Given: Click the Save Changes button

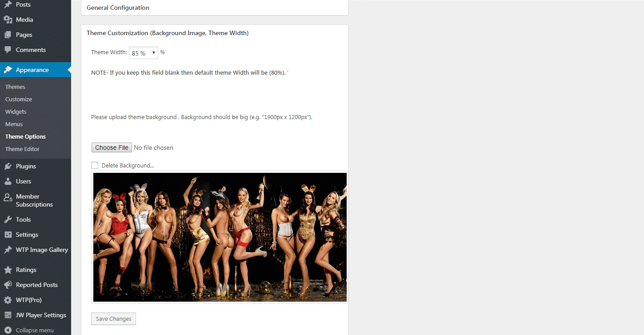Looking at the screenshot, I should tap(114, 319).
